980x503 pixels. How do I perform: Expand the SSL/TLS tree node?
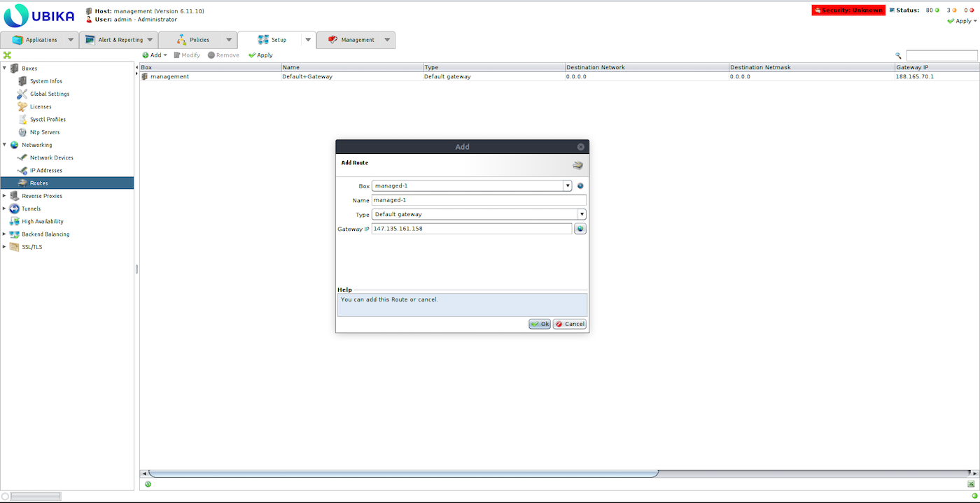[x=4, y=247]
